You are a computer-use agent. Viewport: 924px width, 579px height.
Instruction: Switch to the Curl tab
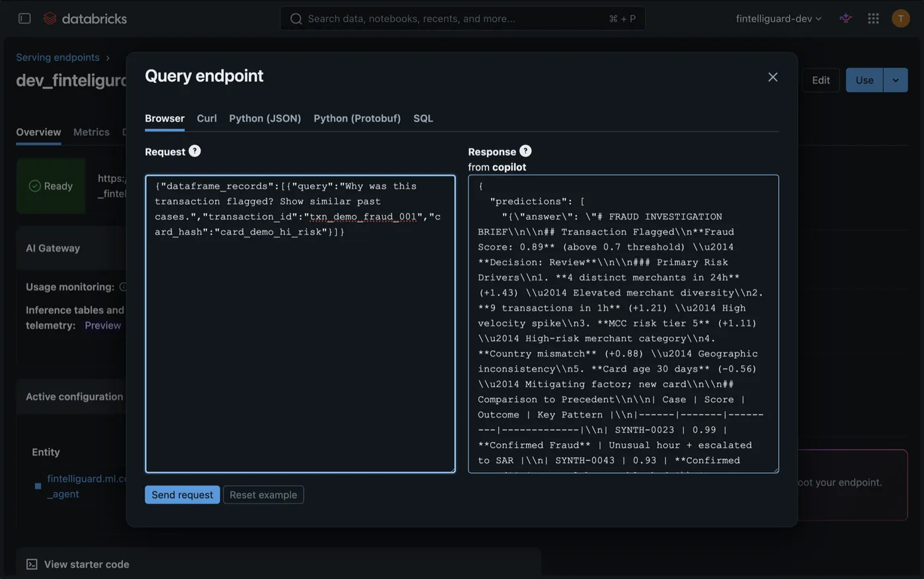tap(207, 119)
